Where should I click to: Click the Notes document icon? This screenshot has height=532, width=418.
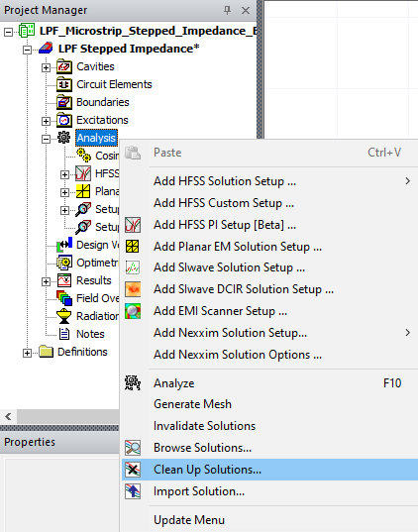pyautogui.click(x=64, y=334)
